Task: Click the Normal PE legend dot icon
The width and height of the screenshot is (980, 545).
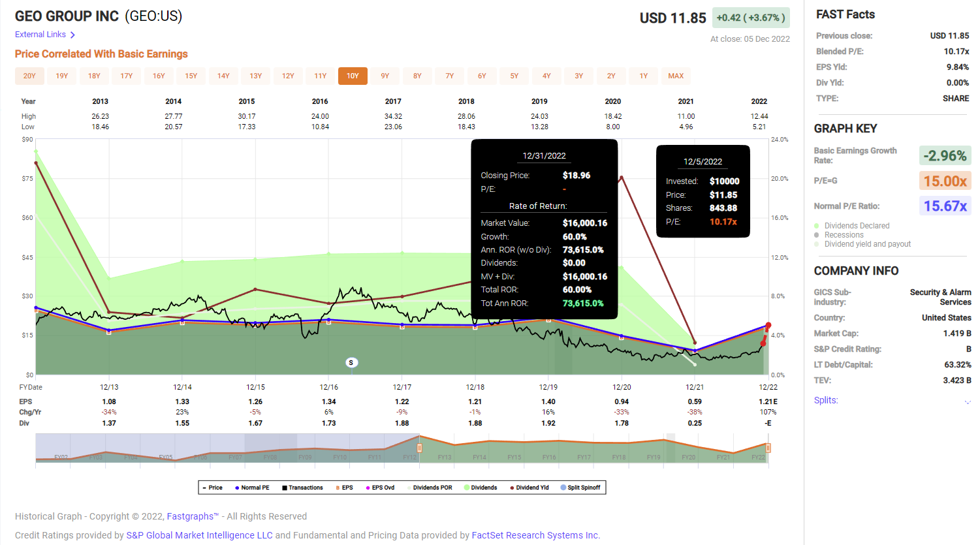Action: [237, 487]
